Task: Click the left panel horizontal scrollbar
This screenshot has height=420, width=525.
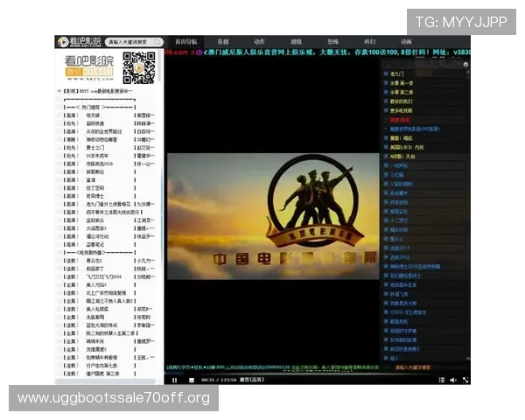Action: point(106,381)
